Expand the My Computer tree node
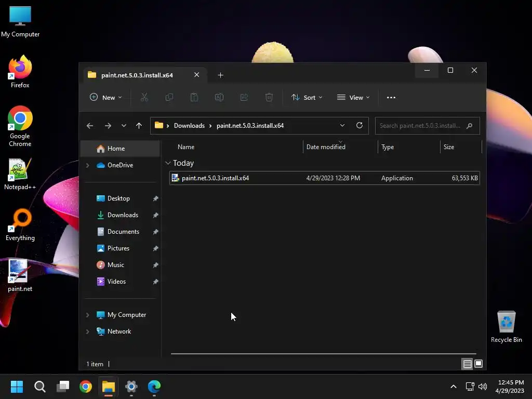 click(x=87, y=315)
